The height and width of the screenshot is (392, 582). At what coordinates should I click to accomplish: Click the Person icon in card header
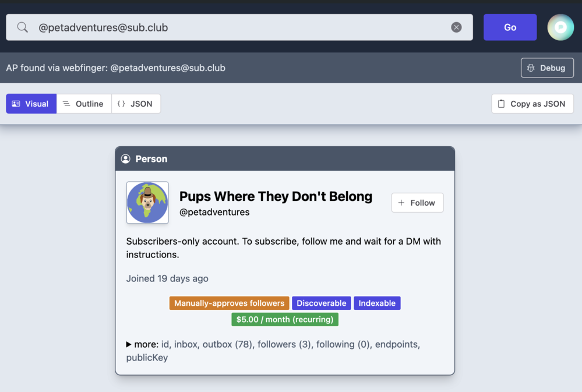[x=125, y=159]
